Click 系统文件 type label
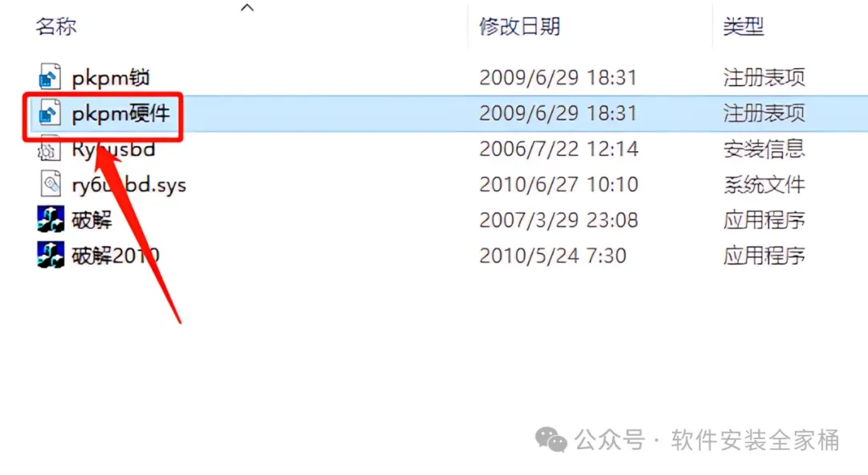The image size is (868, 475). coord(764,184)
